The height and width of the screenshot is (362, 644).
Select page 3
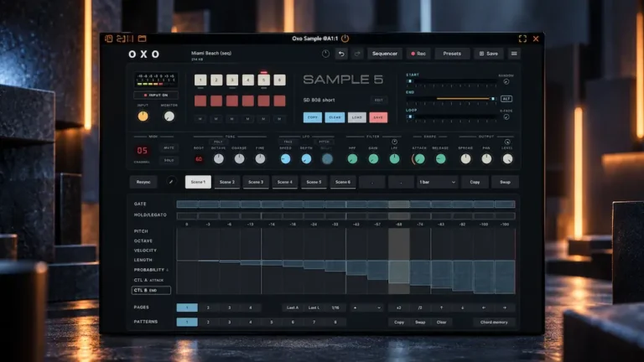click(229, 308)
